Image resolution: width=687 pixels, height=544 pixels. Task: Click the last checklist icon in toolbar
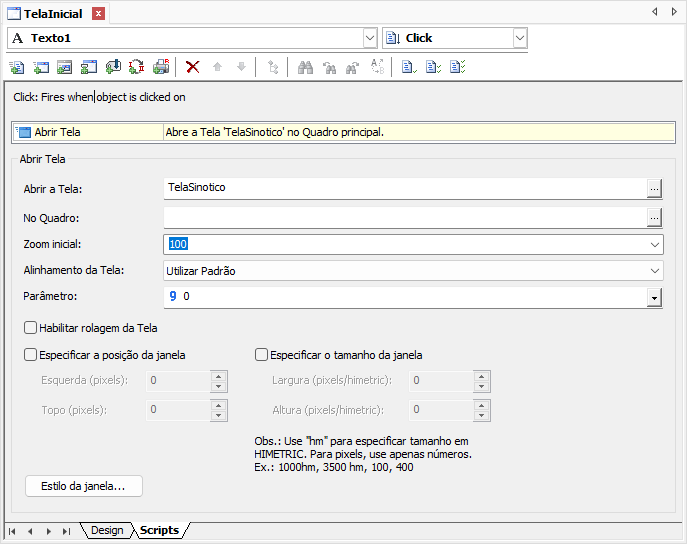(457, 67)
